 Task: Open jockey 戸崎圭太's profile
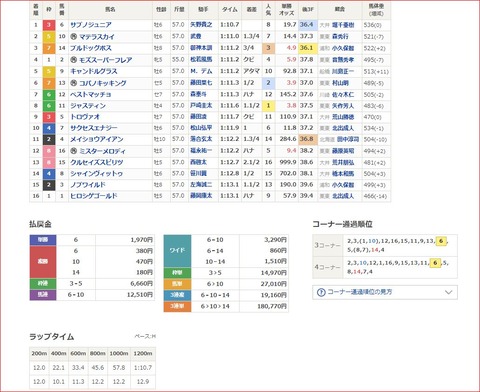201,106
